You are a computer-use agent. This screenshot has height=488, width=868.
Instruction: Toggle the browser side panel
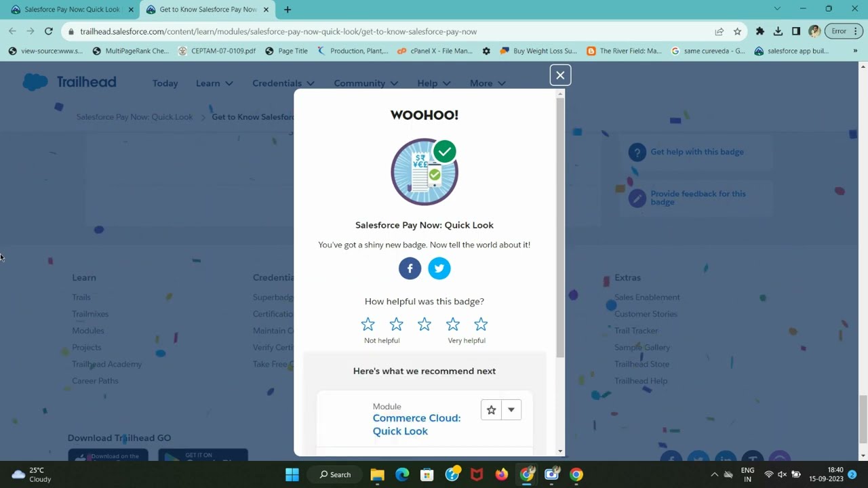click(x=796, y=31)
